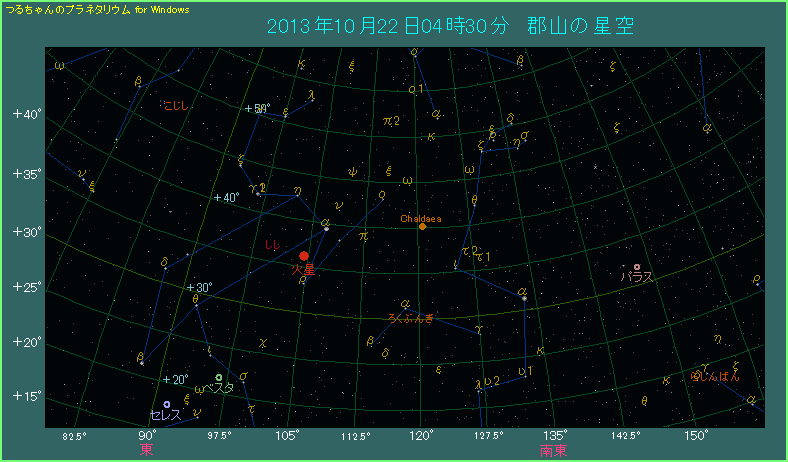Click the +15° altitude label on left axis
788x462 pixels.
click(25, 396)
